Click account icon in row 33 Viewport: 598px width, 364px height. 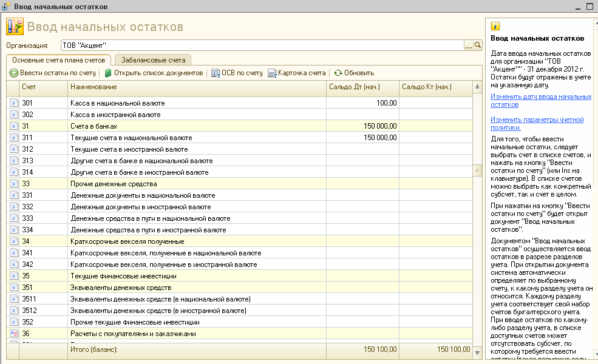14,184
